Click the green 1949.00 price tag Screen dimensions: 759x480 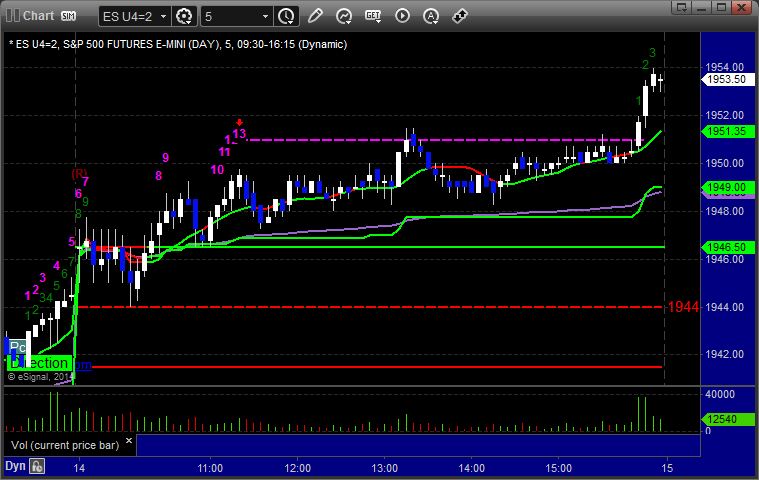coord(727,187)
